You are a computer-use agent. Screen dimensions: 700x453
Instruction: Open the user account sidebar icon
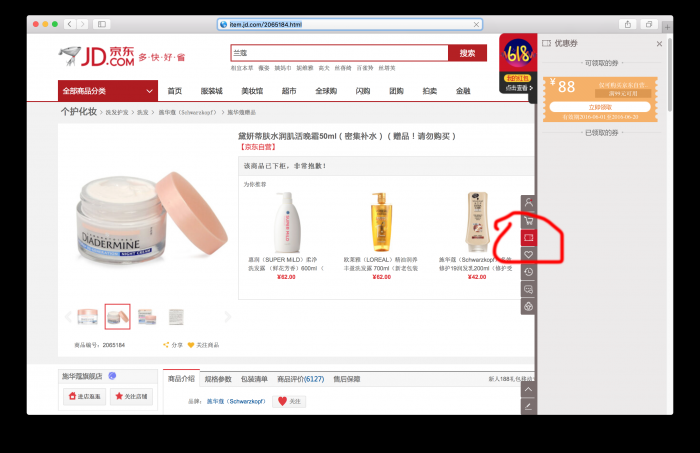[529, 203]
